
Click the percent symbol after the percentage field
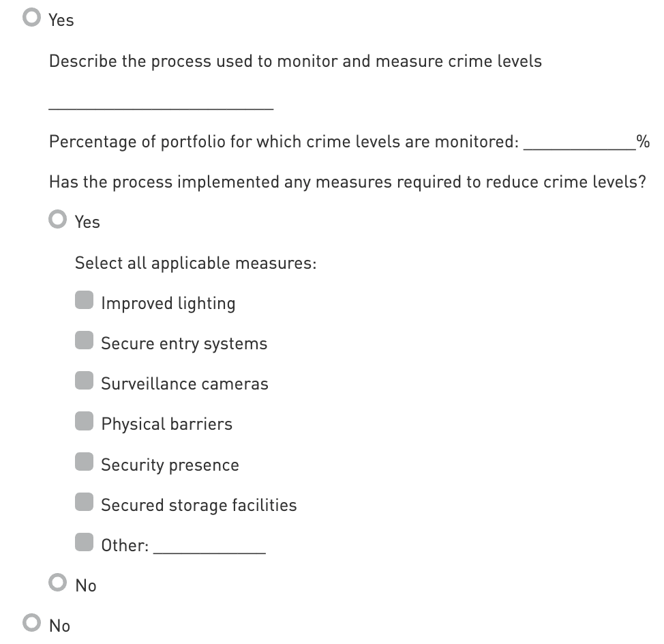(642, 142)
